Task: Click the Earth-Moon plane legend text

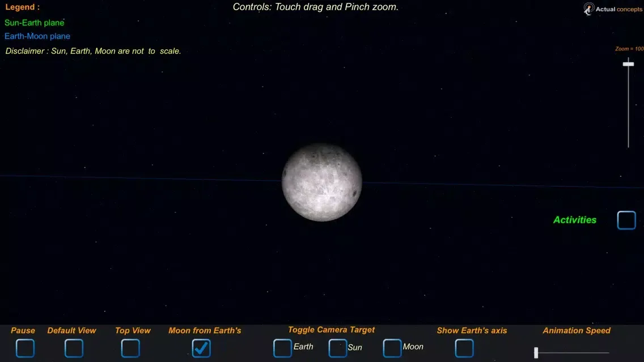Action: [37, 36]
